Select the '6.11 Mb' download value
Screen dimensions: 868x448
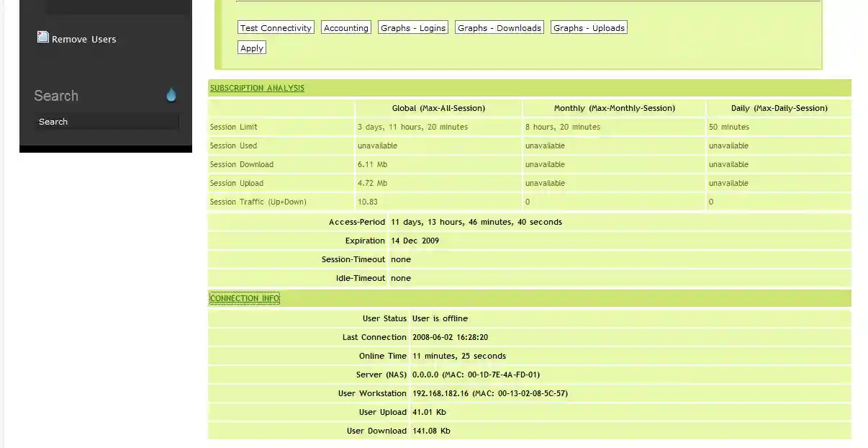[x=372, y=164]
